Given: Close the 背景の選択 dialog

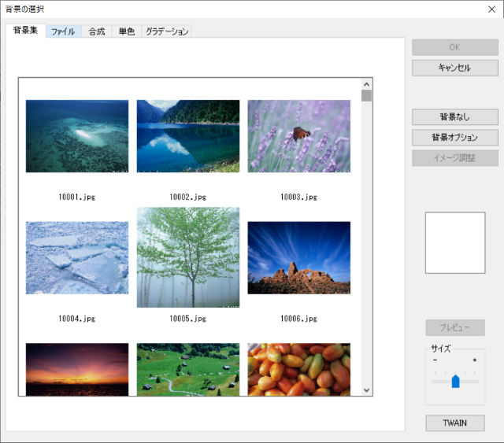Looking at the screenshot, I should coord(491,9).
